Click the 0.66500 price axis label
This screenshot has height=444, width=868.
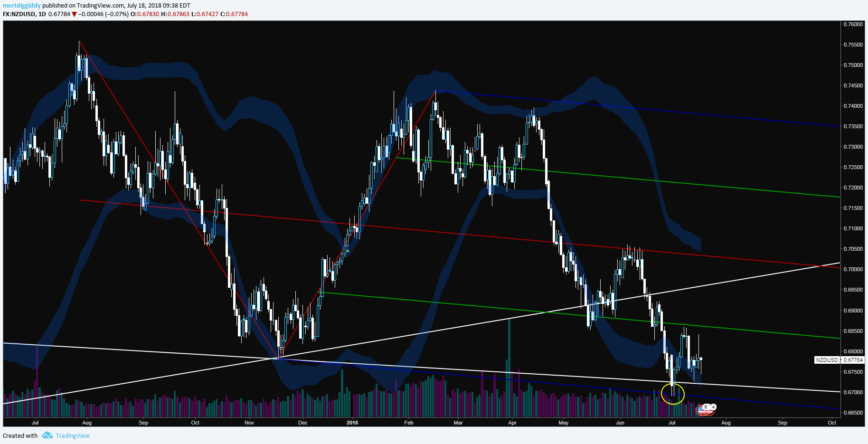(x=853, y=413)
